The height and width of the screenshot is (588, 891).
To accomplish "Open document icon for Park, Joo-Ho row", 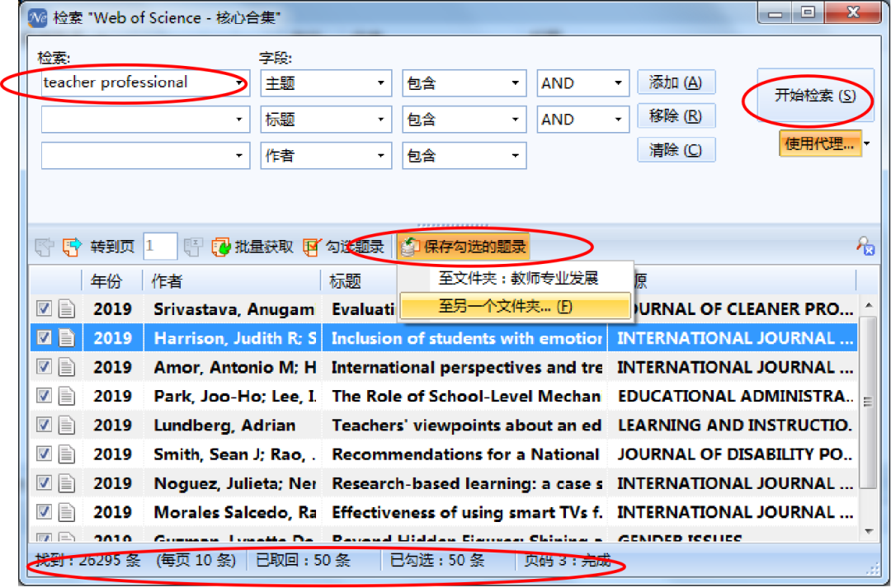I will (x=67, y=396).
